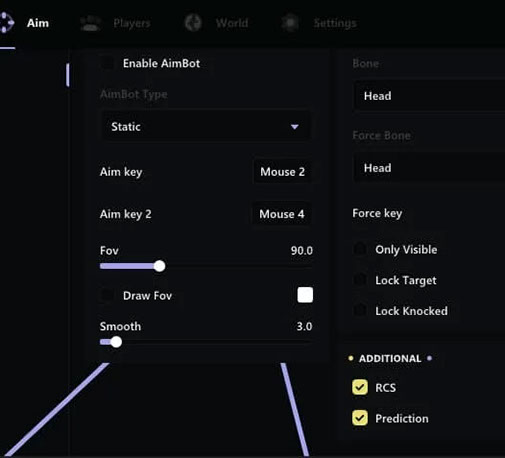This screenshot has width=505, height=458.
Task: Click the Aim crosshair icon
Action: 6,23
